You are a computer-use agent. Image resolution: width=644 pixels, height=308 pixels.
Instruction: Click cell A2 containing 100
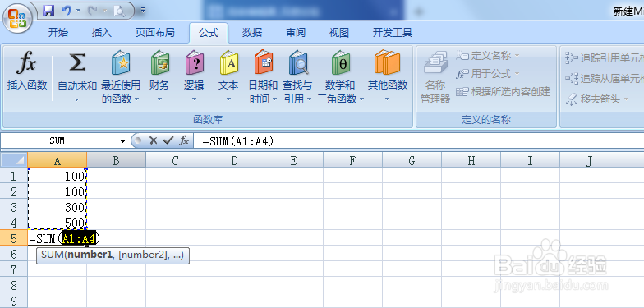click(57, 191)
